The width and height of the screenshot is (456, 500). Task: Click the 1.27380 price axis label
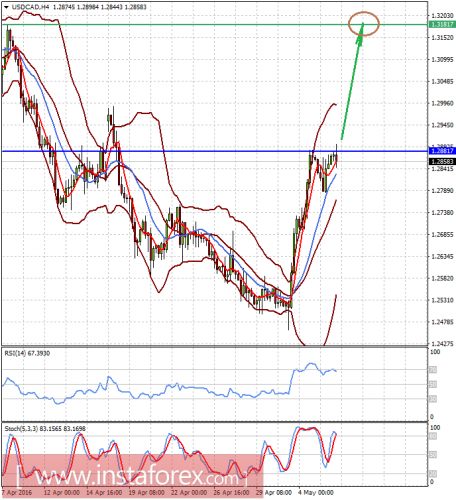click(443, 213)
